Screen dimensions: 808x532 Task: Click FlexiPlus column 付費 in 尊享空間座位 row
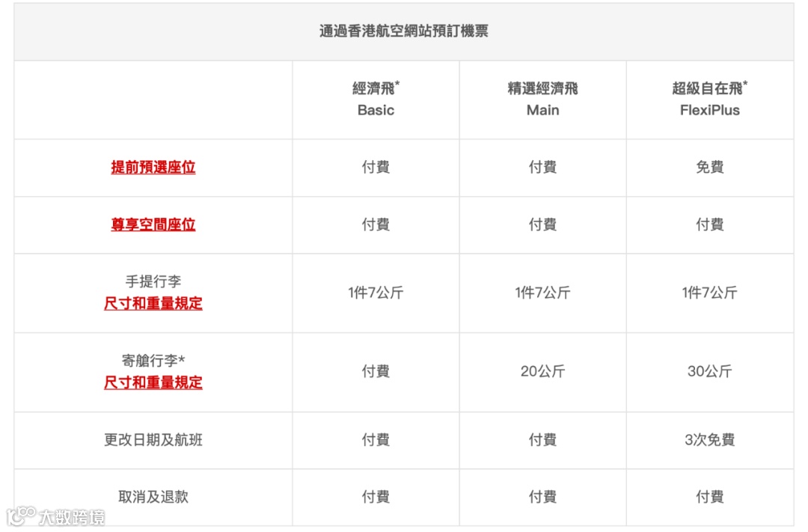tap(709, 224)
